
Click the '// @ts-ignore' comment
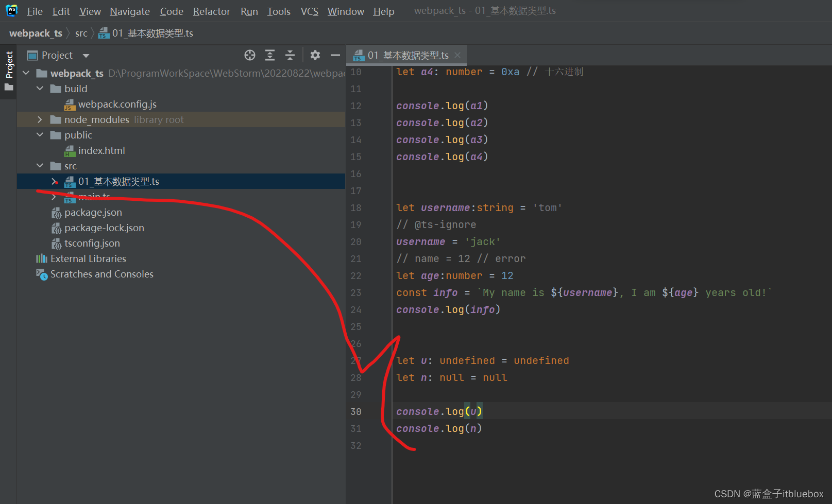436,225
